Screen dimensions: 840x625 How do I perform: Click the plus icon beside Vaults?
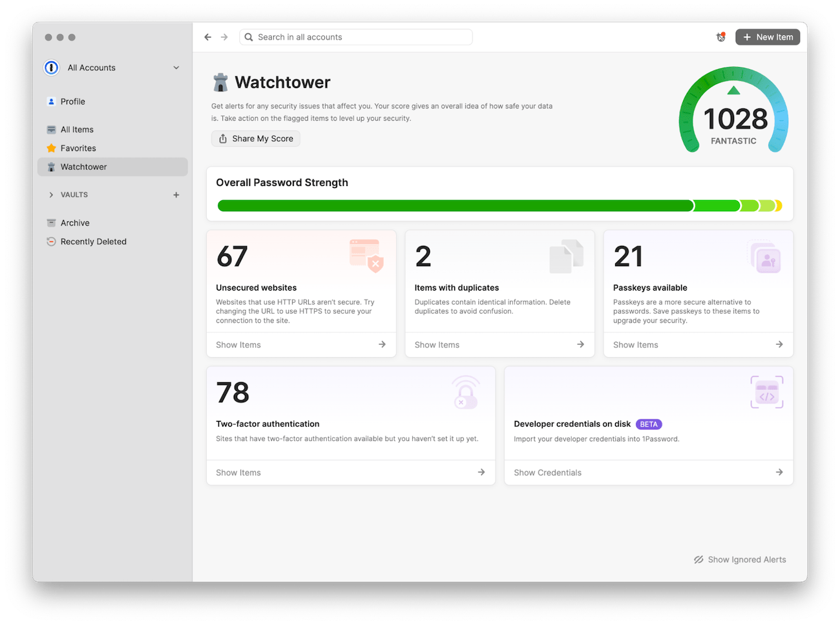[x=176, y=194]
